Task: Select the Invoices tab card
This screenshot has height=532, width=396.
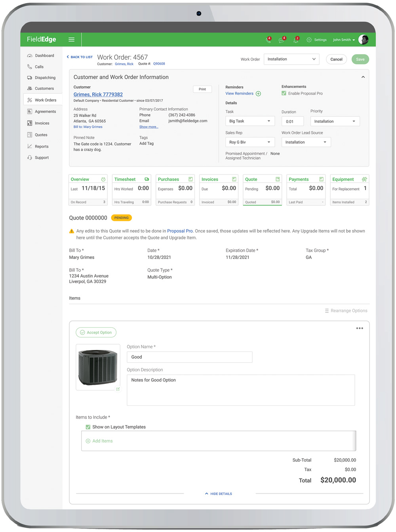Action: pos(219,190)
